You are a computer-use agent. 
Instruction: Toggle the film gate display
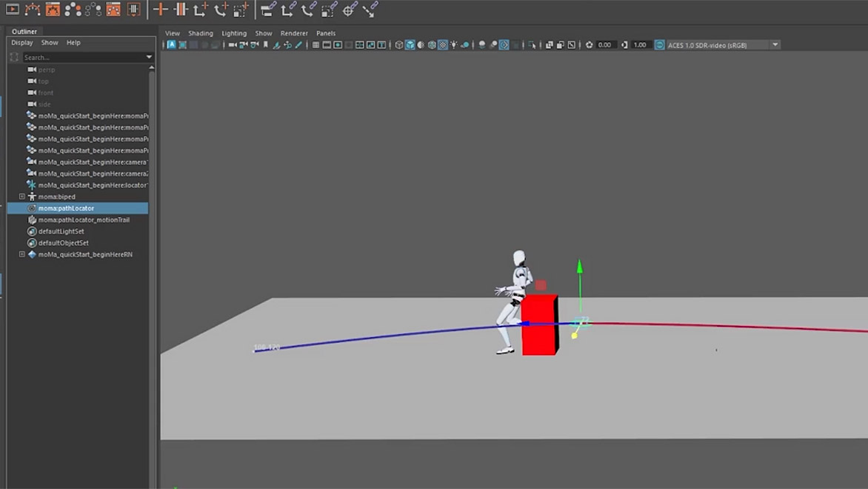tap(327, 45)
